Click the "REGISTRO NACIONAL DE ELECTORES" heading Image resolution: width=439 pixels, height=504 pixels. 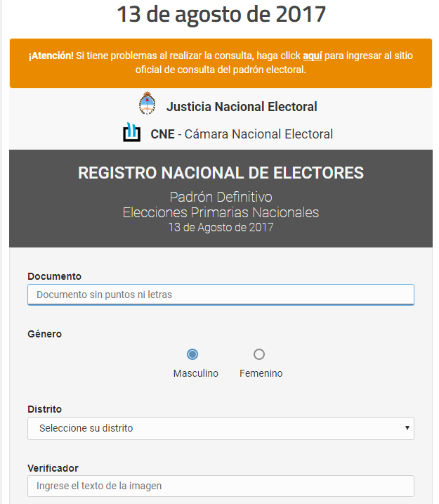(221, 173)
